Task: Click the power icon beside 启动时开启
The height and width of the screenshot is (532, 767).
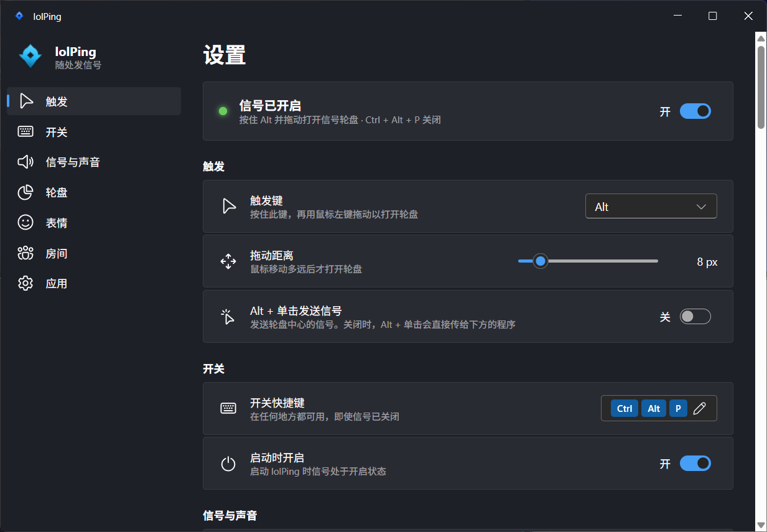Action: point(228,464)
